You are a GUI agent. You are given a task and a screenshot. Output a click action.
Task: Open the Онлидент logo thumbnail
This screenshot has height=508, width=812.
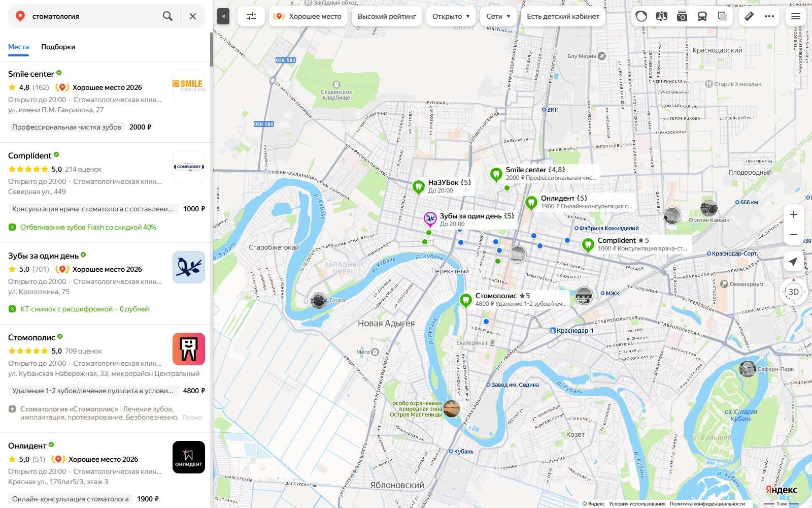189,457
